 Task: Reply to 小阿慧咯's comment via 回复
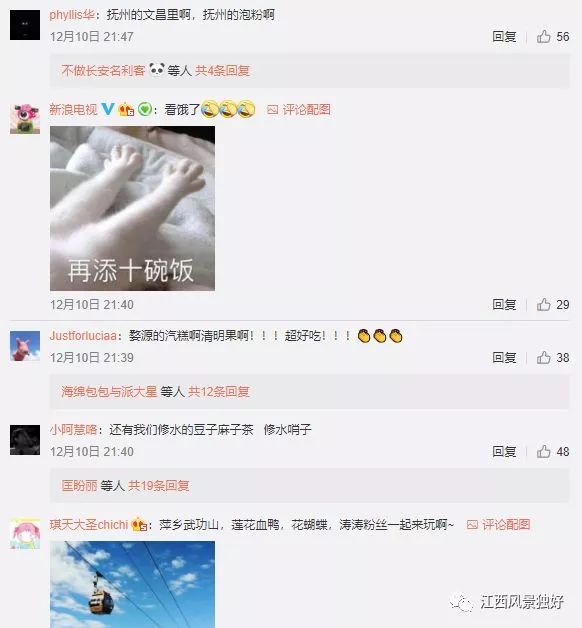pos(504,451)
